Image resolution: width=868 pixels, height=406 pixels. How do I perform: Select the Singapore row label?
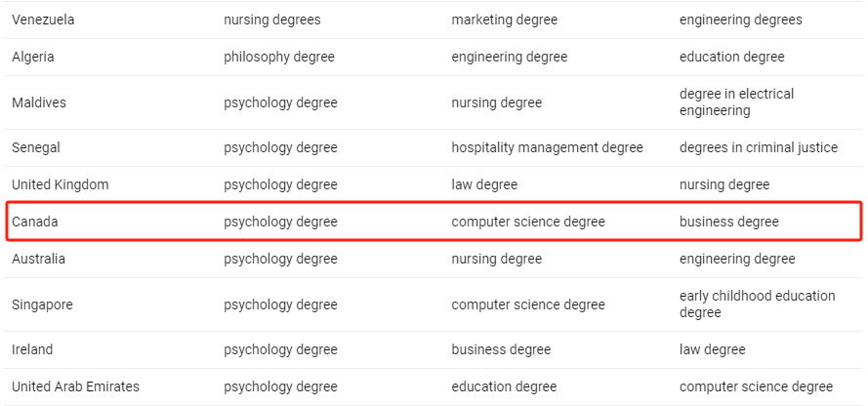point(42,304)
